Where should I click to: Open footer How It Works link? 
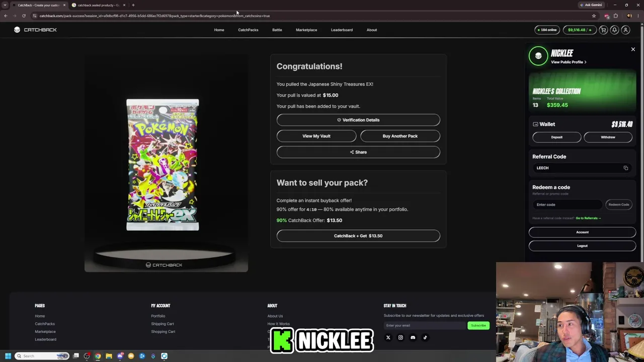pos(279,324)
